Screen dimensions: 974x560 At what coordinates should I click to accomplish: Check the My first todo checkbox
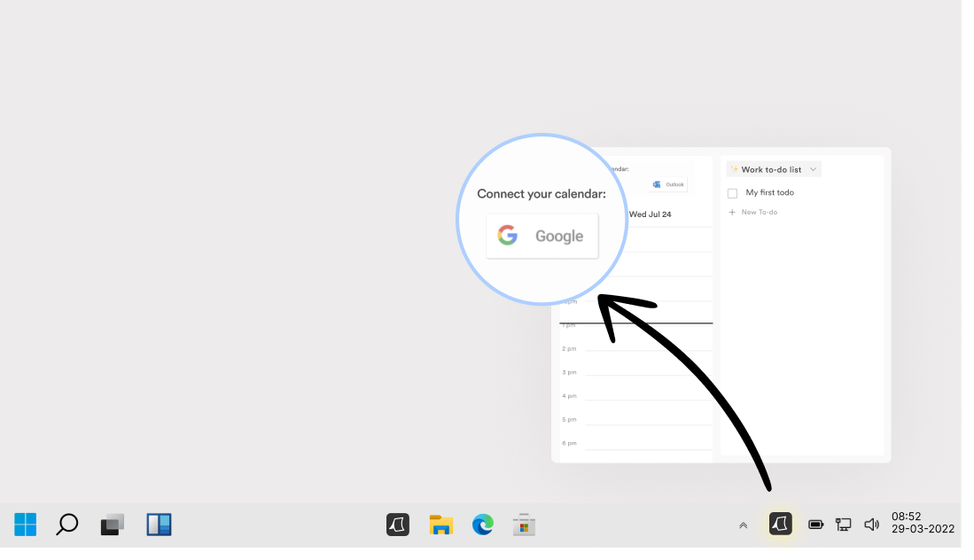click(732, 193)
